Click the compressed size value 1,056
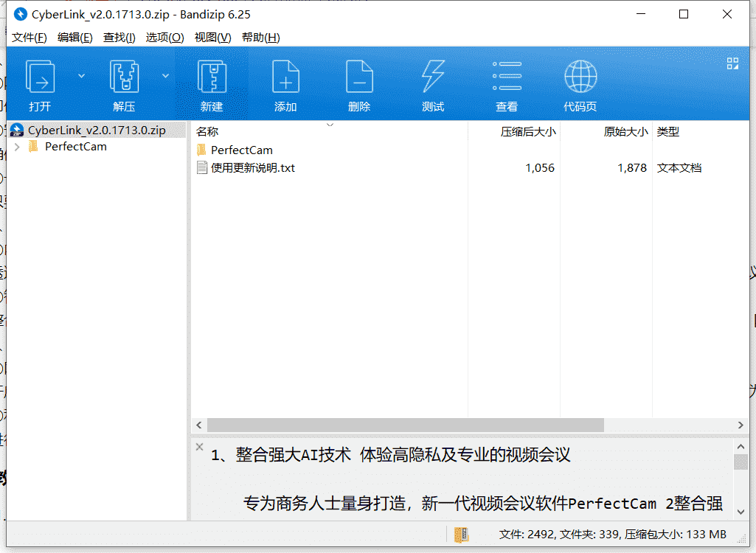 pos(540,168)
